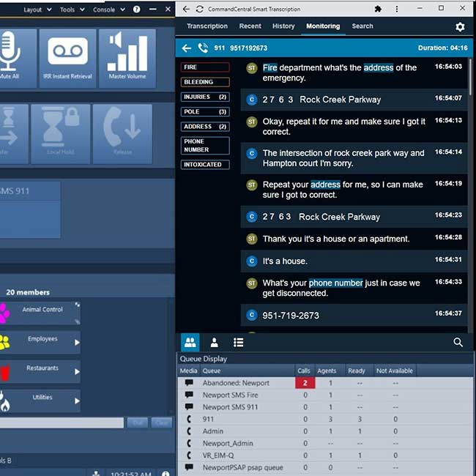Select the group agents view icon
Viewport: 476px width, 476px height.
click(x=190, y=343)
